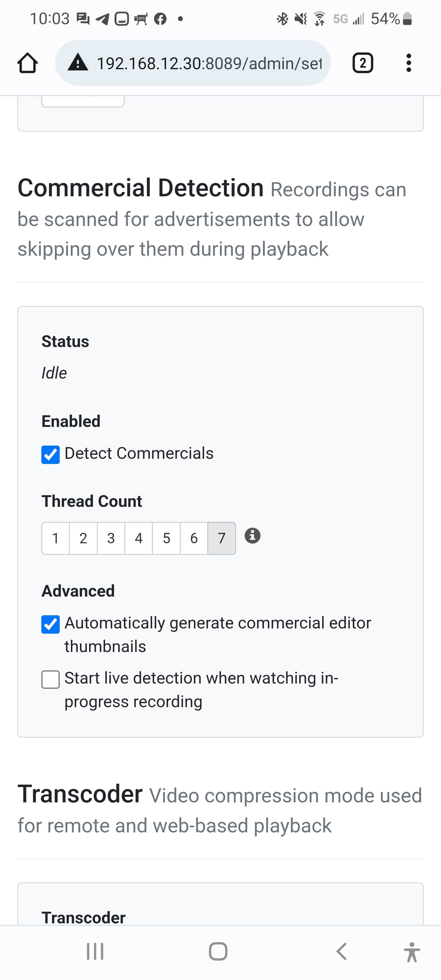Tap the accessibility shortcut icon
Image resolution: width=441 pixels, height=980 pixels.
pyautogui.click(x=411, y=952)
